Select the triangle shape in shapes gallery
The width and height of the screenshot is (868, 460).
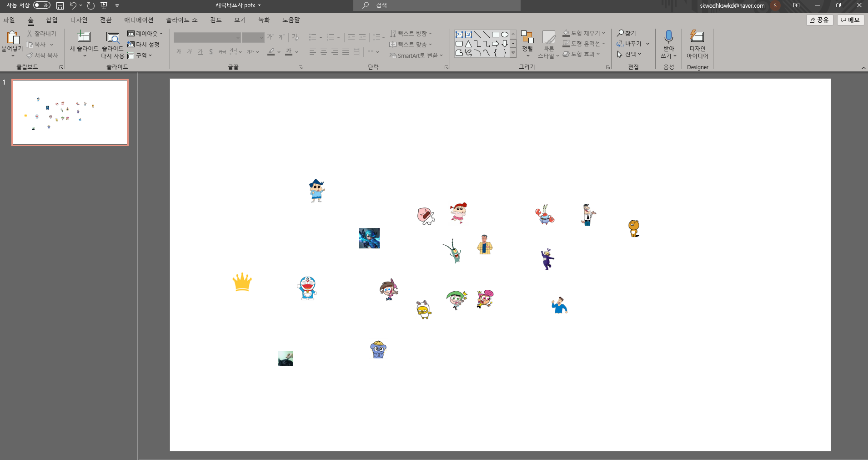(x=468, y=44)
